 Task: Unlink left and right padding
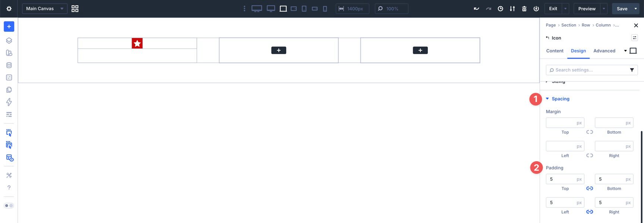(x=590, y=212)
